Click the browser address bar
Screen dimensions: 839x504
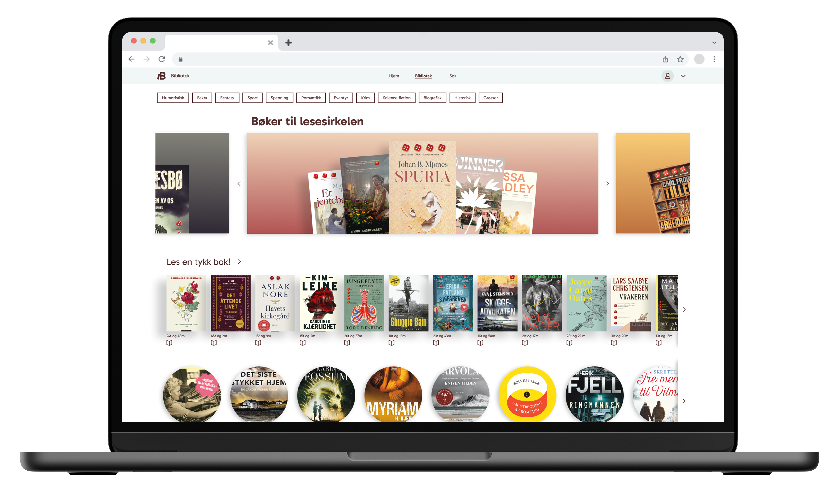point(408,59)
